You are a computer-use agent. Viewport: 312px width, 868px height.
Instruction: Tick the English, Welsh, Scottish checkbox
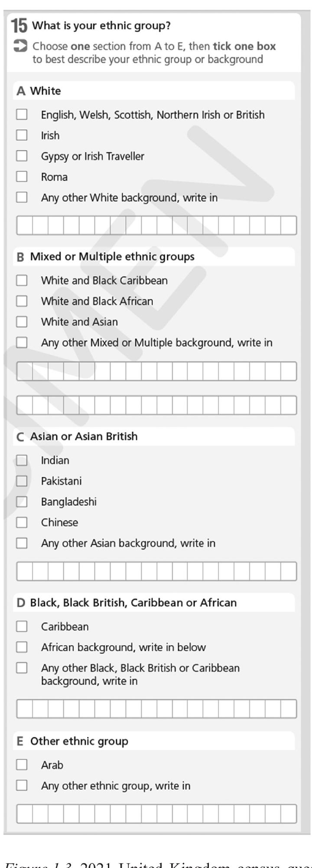22,115
